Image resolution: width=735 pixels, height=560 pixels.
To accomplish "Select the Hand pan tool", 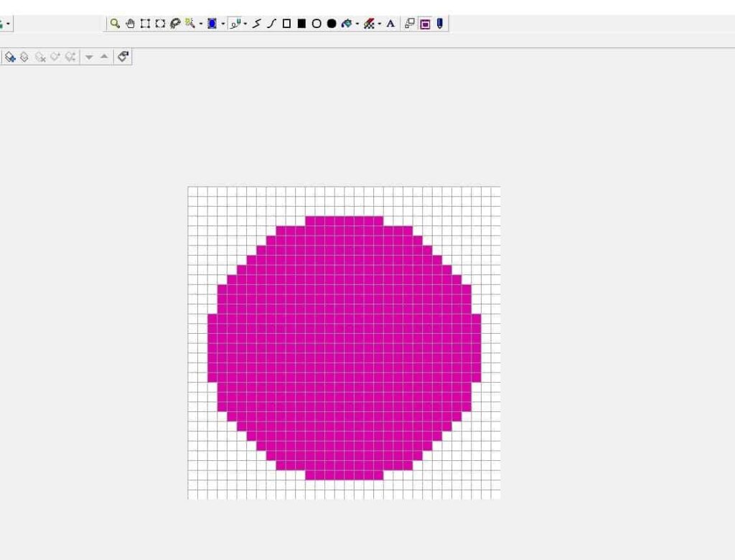I will pos(131,24).
